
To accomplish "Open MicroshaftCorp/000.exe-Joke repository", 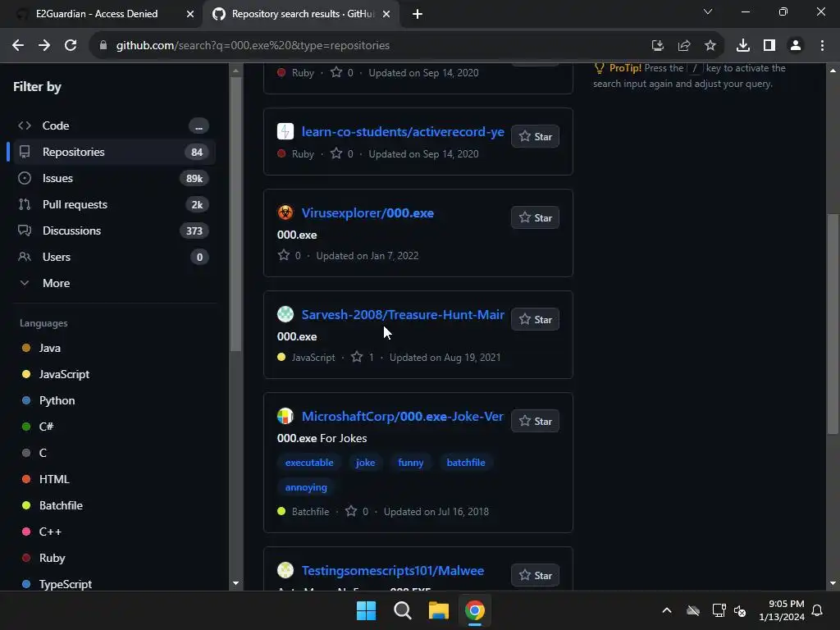I will [402, 417].
